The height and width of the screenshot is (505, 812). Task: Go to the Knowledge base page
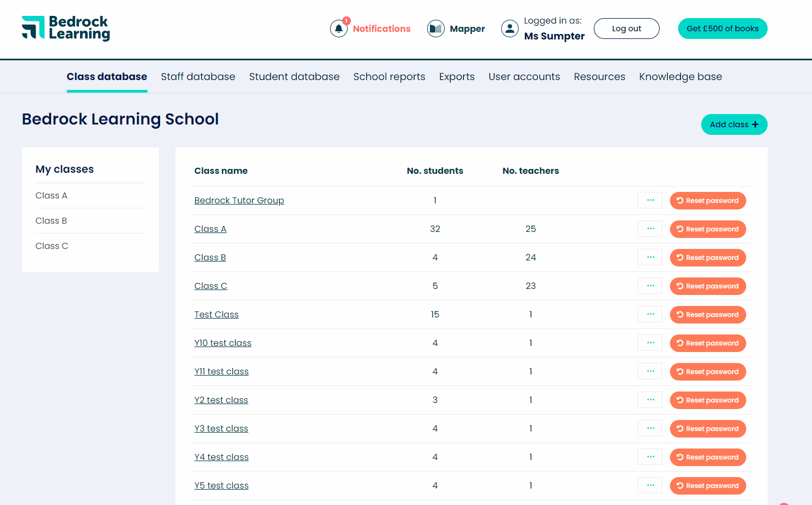pos(680,77)
